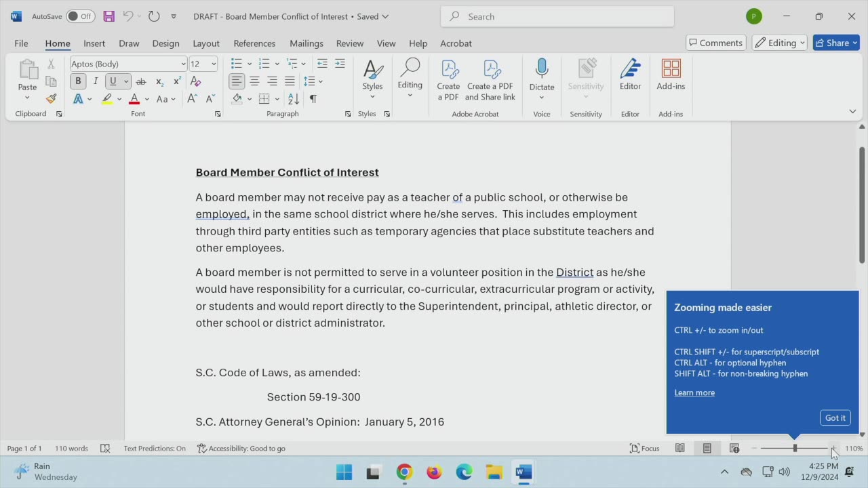Click the Undo arrow icon
Image resolution: width=868 pixels, height=488 pixels.
(127, 16)
